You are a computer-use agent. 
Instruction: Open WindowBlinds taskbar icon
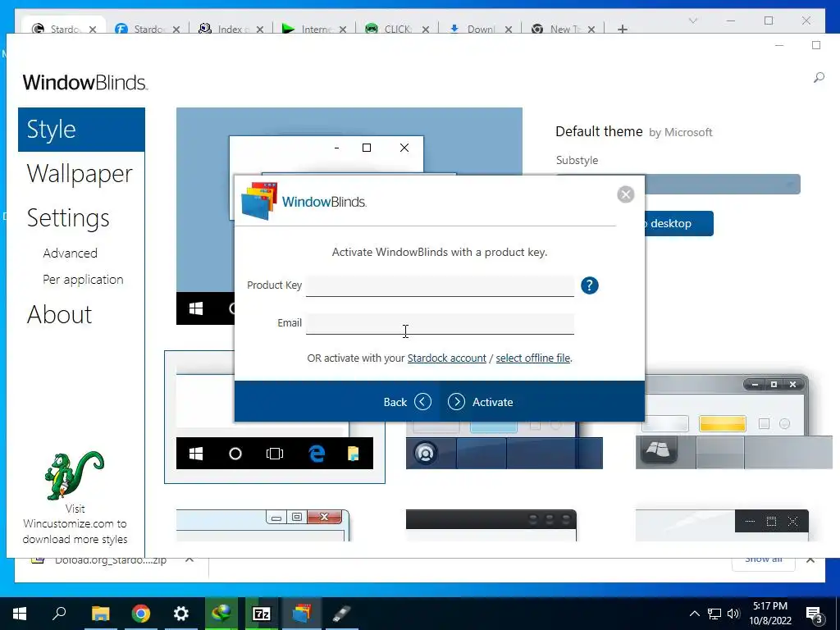click(x=302, y=614)
